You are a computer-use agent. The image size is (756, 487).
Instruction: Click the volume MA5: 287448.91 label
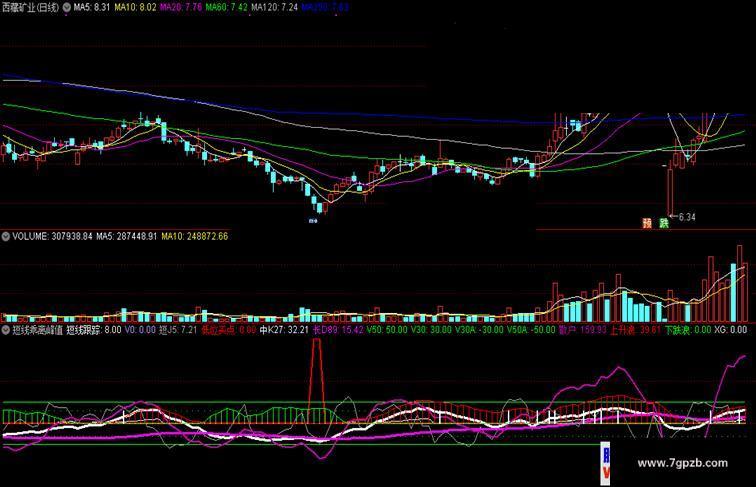coord(126,236)
